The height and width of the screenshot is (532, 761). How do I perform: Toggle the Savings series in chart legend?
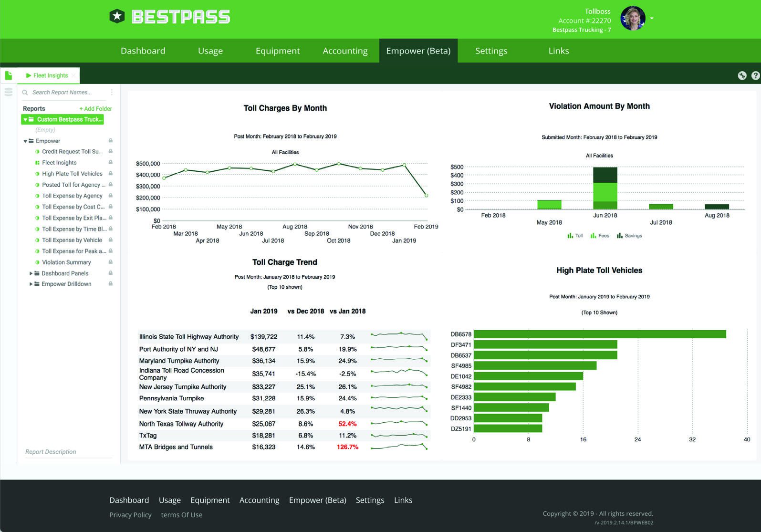tap(629, 236)
